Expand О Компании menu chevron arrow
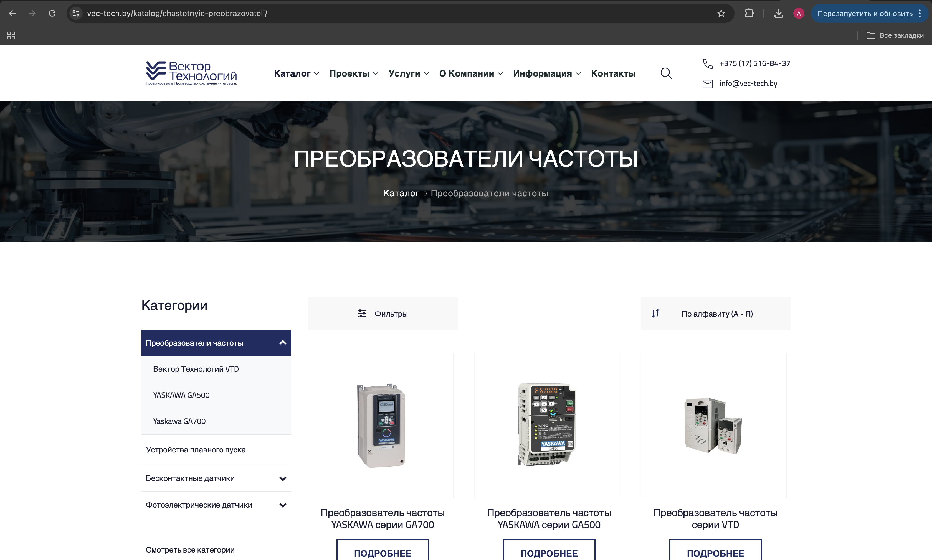Image resolution: width=932 pixels, height=560 pixels. [x=500, y=74]
